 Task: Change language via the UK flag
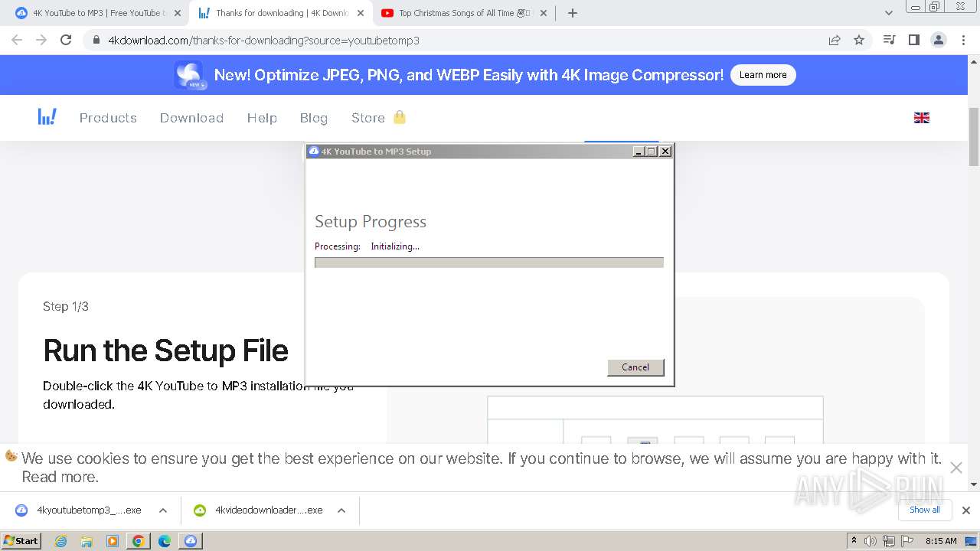pyautogui.click(x=922, y=118)
